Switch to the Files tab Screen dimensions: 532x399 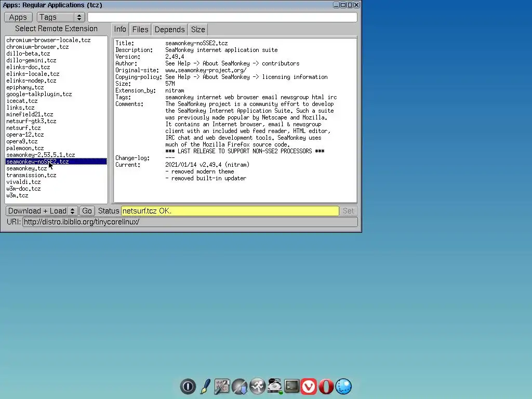pos(140,30)
